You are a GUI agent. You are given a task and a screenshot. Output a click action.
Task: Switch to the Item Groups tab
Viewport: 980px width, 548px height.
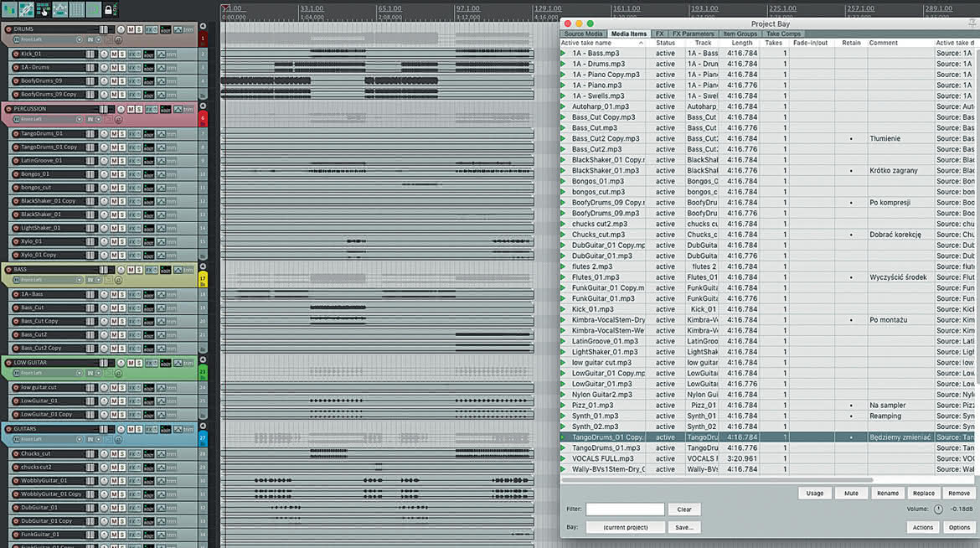740,34
